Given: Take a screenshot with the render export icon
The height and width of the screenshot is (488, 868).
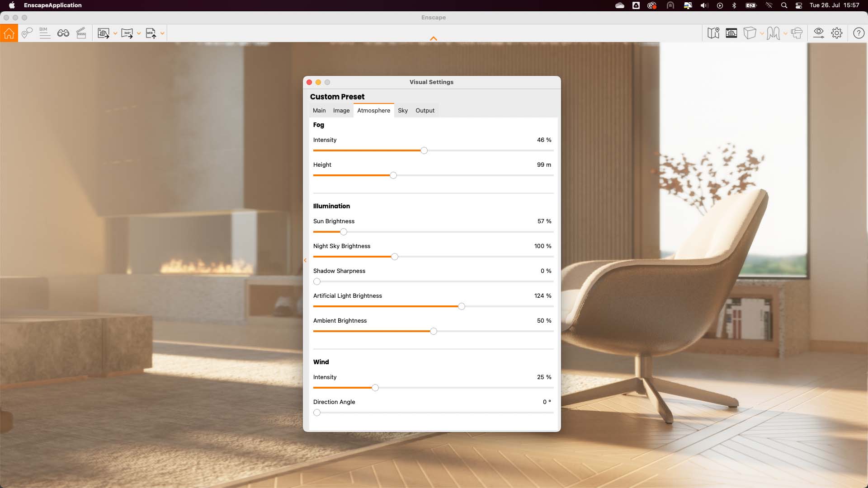Looking at the screenshot, I should [x=104, y=33].
